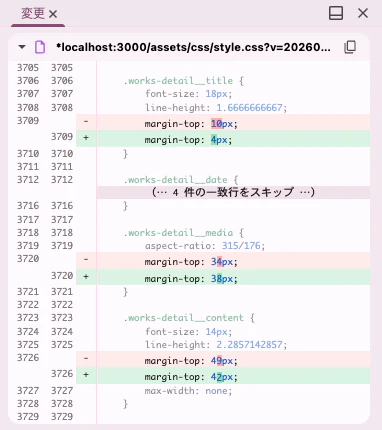Viewport: 382px width, 430px height.
Task: Click the line-height: 2.2857142857 line
Action: [x=216, y=345]
